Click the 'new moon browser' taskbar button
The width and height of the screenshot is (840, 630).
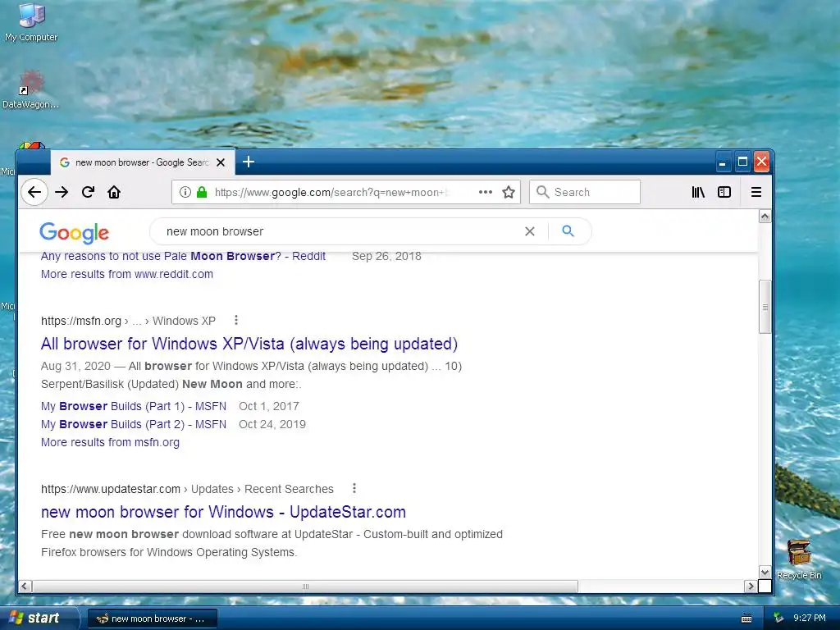coord(152,619)
